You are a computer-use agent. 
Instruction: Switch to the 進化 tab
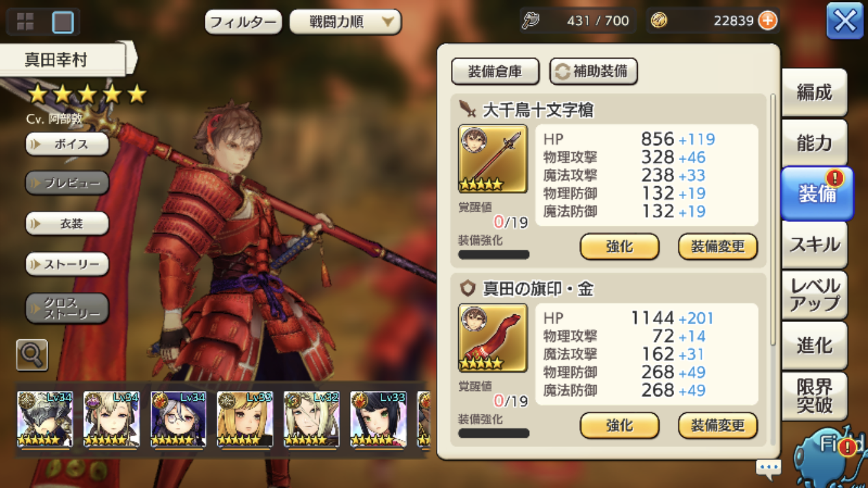815,346
